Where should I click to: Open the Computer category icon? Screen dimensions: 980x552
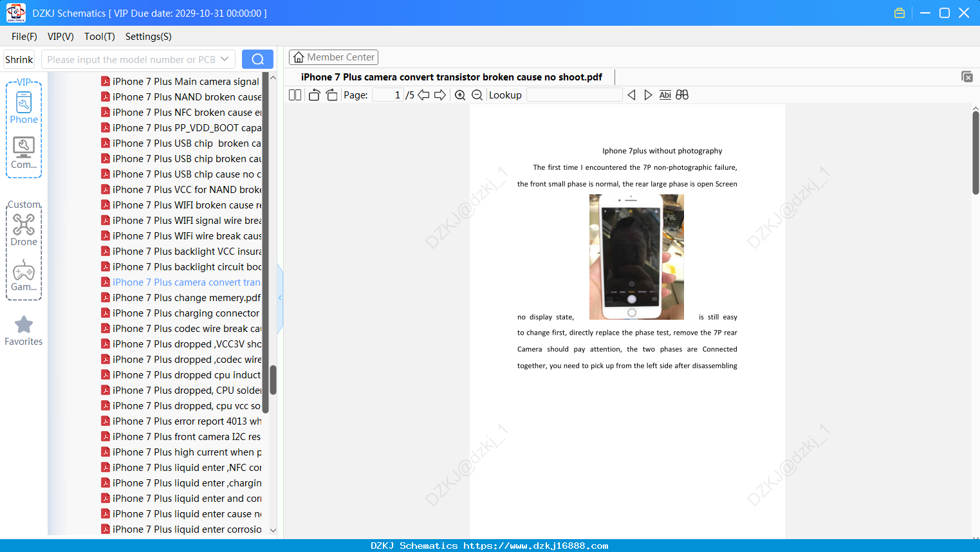click(24, 152)
